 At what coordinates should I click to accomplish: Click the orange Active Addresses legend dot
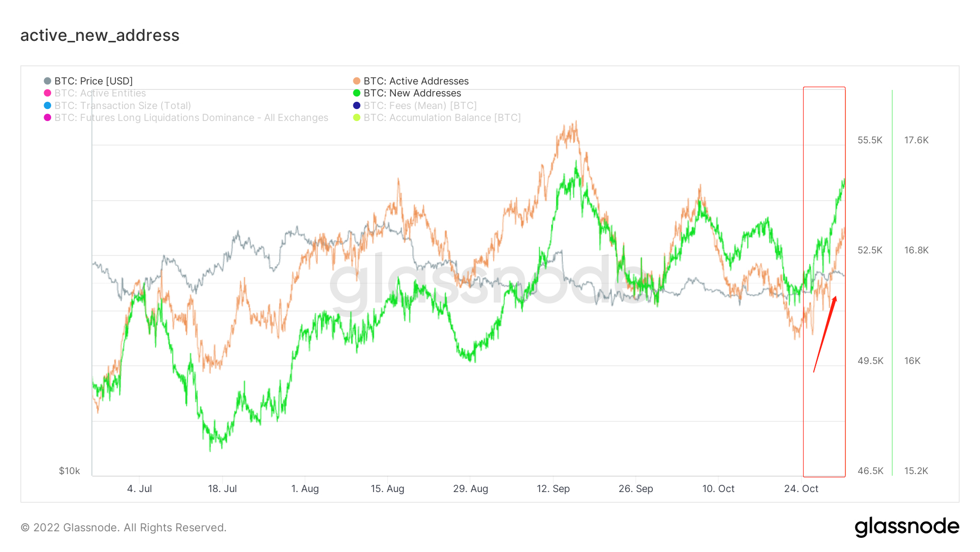pos(357,81)
